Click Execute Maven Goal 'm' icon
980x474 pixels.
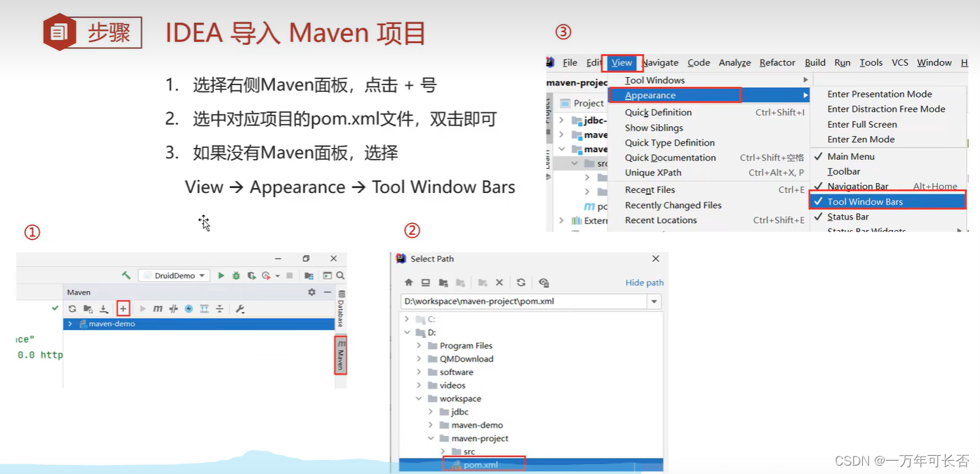(x=158, y=309)
